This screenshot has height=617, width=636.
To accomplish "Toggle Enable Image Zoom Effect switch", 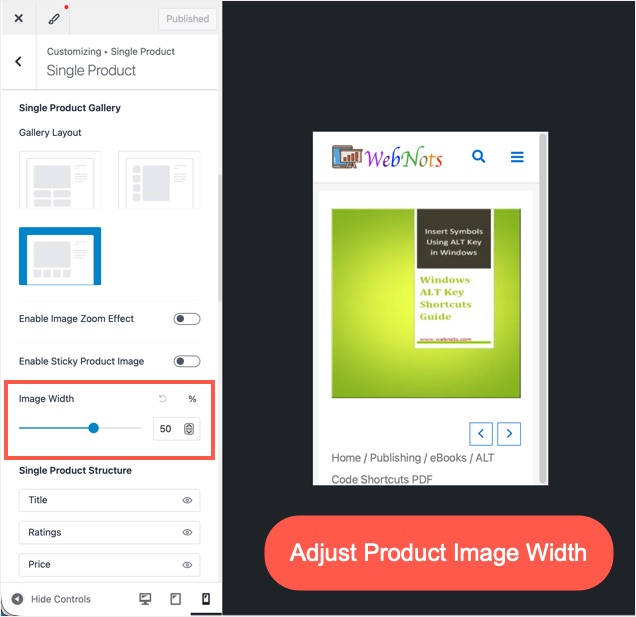I will pos(187,319).
